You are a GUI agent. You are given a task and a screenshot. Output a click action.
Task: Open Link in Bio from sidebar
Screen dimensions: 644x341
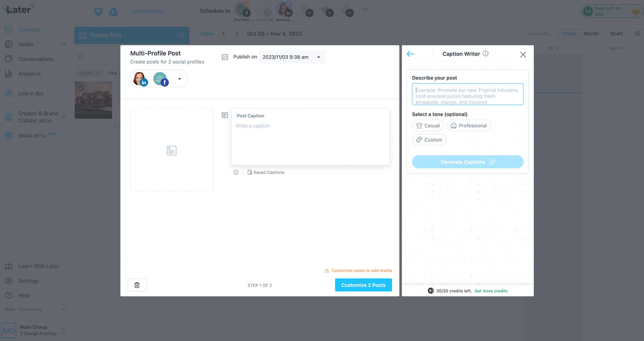click(x=31, y=93)
